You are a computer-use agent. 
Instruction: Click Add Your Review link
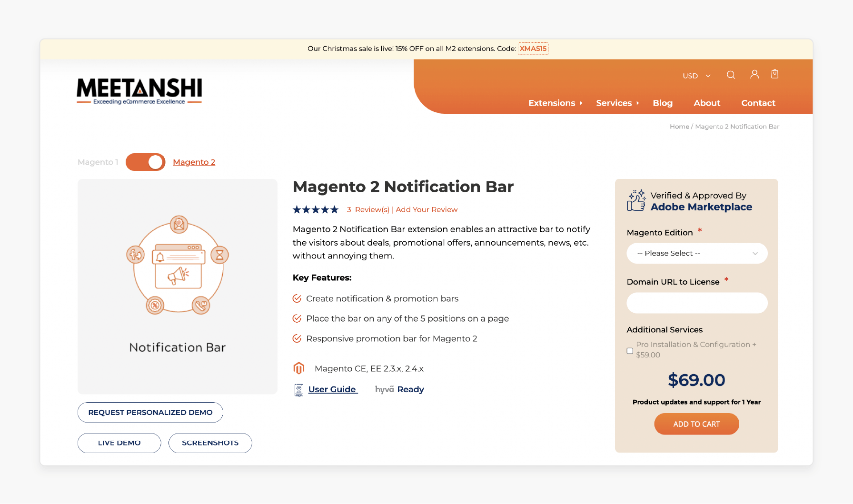tap(426, 210)
